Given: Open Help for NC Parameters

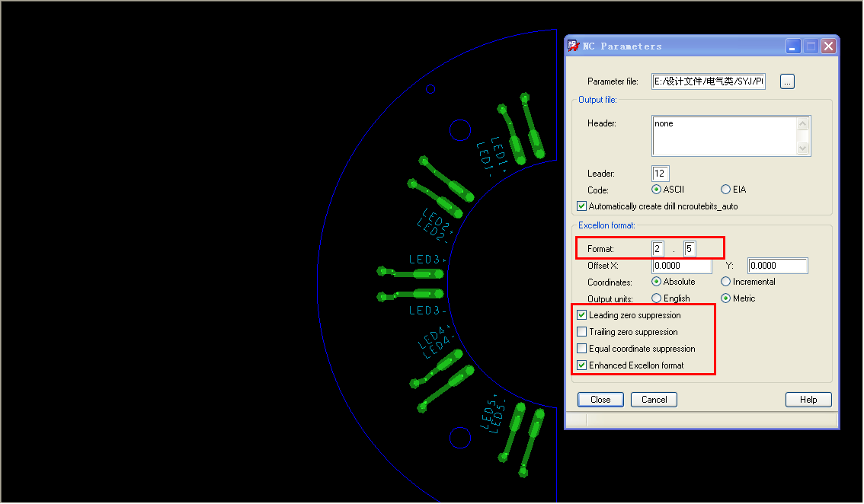Looking at the screenshot, I should tap(808, 400).
